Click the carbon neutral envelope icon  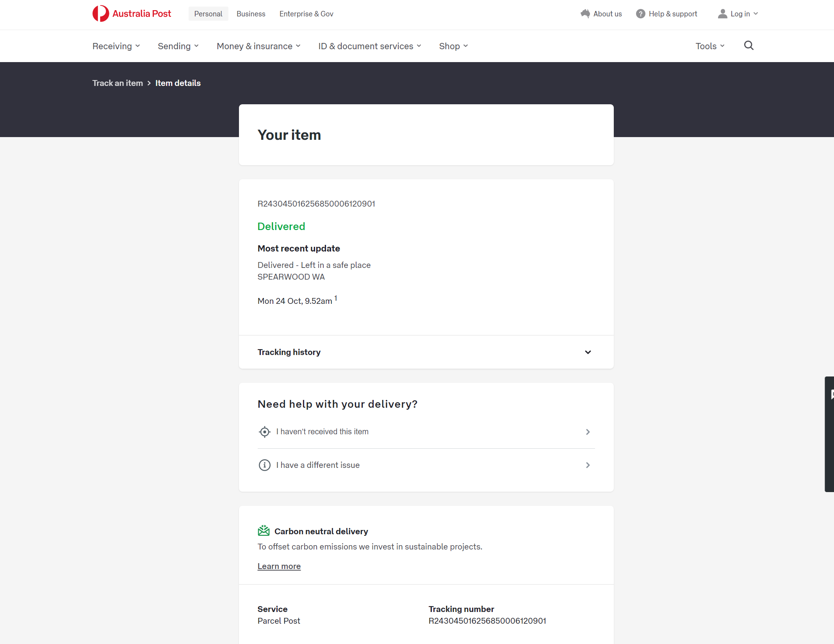coord(264,531)
